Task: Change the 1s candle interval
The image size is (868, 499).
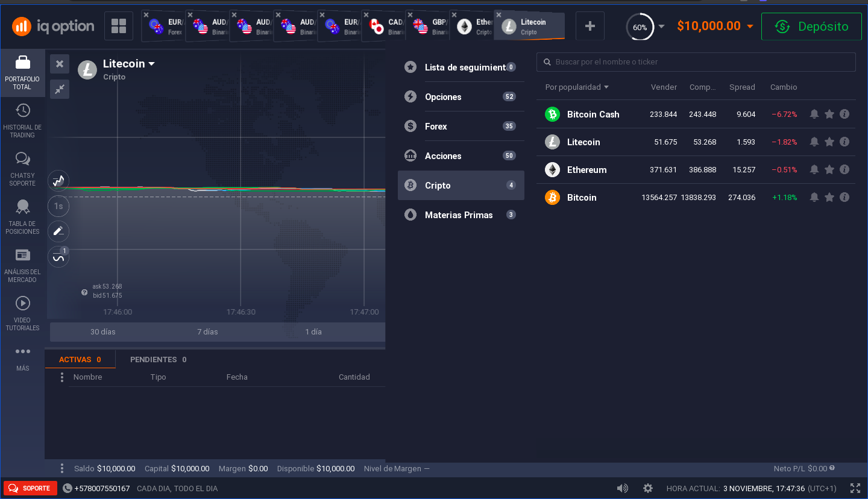Action: point(58,206)
